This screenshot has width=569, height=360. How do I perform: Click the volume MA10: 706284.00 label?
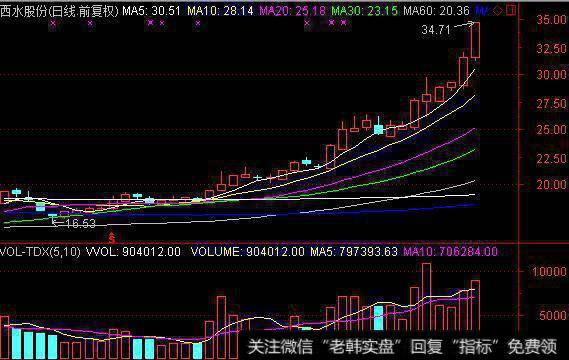click(450, 251)
